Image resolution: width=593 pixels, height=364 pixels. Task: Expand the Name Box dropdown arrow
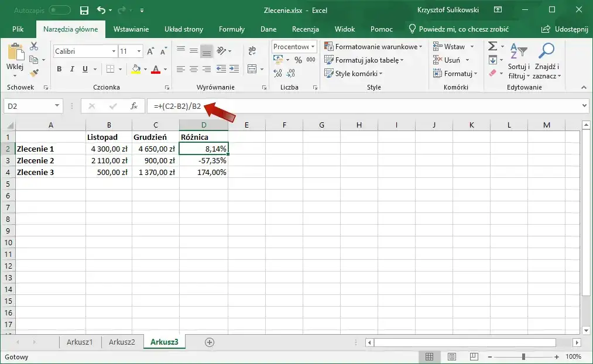pyautogui.click(x=57, y=106)
